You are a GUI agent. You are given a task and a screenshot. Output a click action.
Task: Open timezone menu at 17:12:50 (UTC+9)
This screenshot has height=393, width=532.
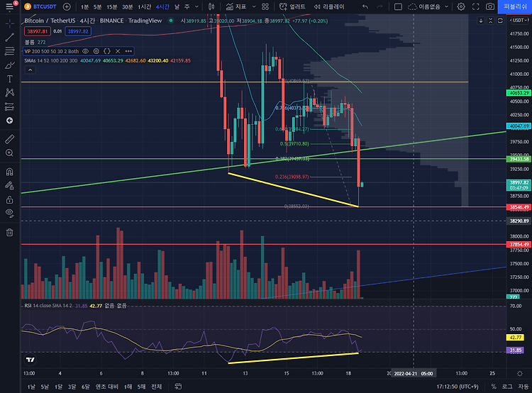(458, 387)
